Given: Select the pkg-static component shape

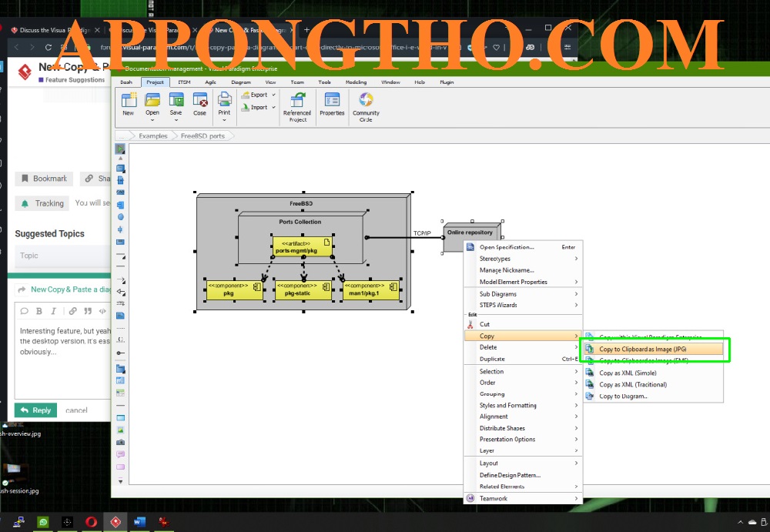Looking at the screenshot, I should 303,289.
